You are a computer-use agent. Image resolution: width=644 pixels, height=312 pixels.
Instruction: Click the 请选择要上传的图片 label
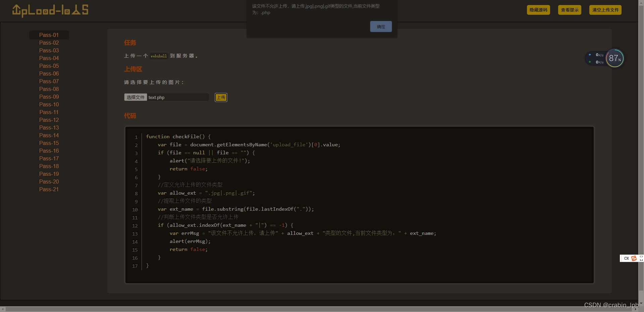(x=154, y=82)
